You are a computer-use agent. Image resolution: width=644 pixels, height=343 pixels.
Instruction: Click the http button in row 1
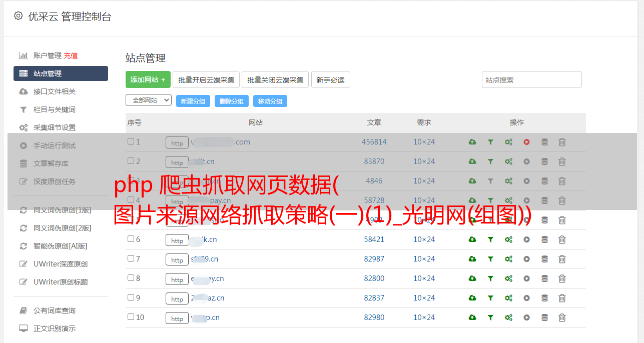177,142
